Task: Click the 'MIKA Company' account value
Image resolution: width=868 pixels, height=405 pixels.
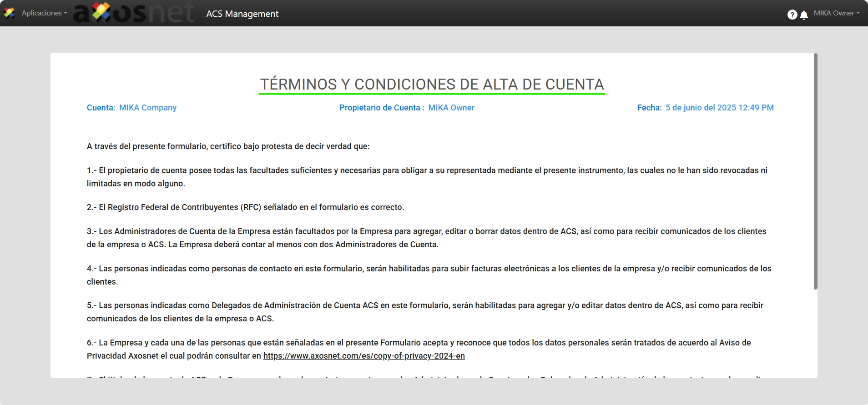Action: 148,108
